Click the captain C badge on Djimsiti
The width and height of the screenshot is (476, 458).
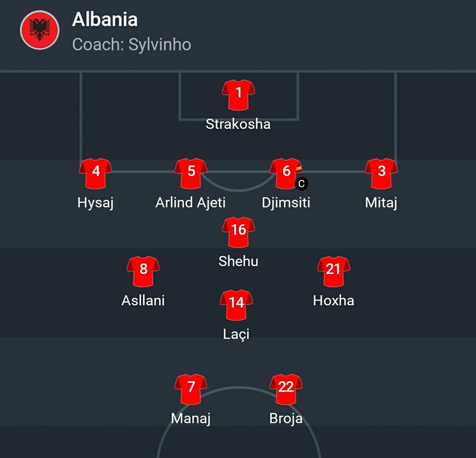coord(301,183)
